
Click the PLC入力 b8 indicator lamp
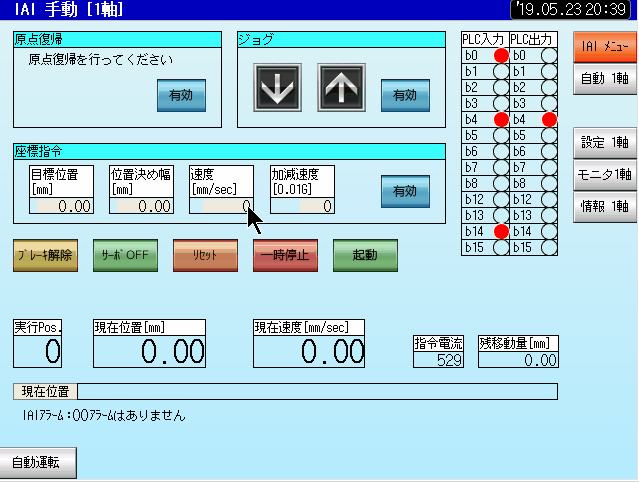click(501, 183)
